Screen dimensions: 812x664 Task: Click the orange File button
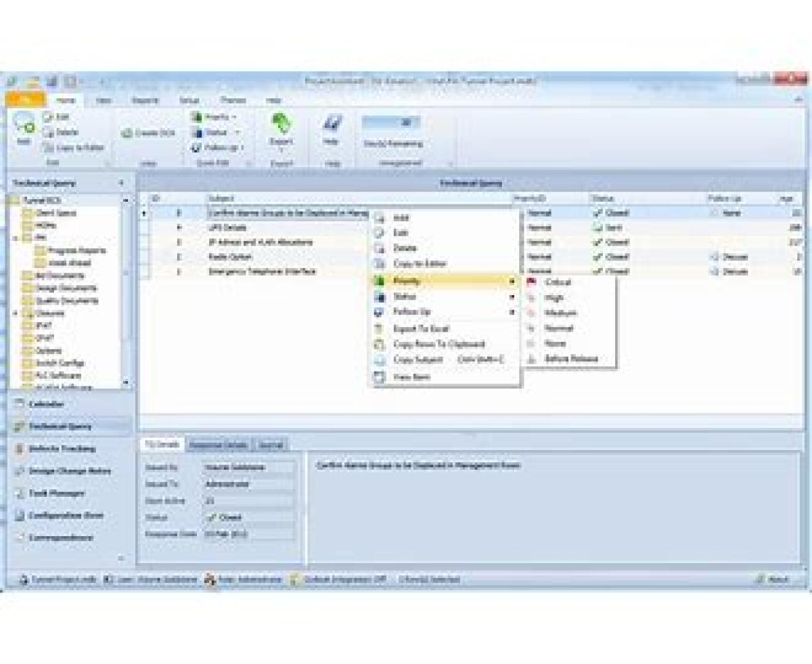pos(25,99)
